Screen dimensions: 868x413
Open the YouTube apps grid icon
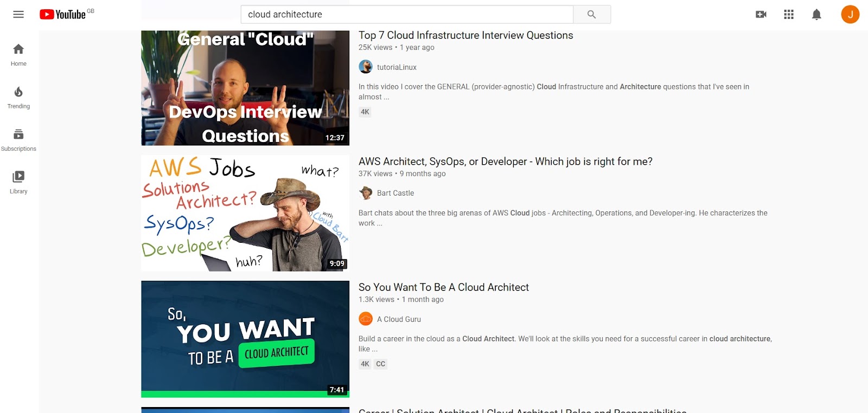point(789,15)
